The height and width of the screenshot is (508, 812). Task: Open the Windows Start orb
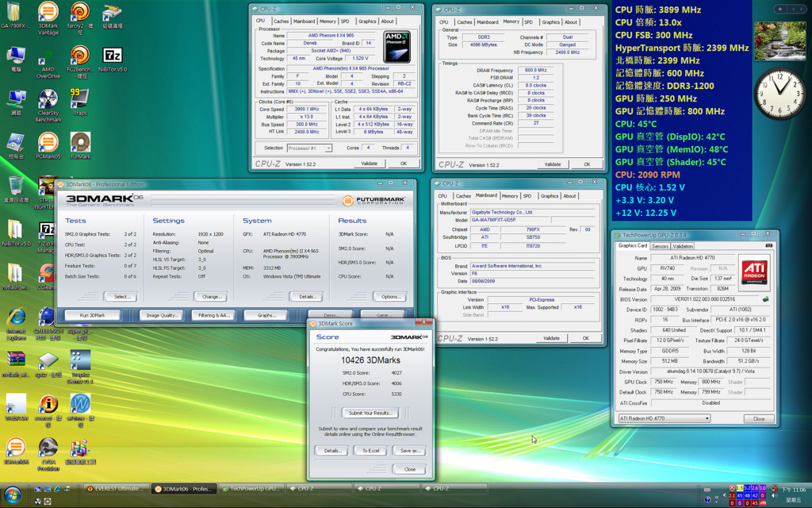[13, 494]
